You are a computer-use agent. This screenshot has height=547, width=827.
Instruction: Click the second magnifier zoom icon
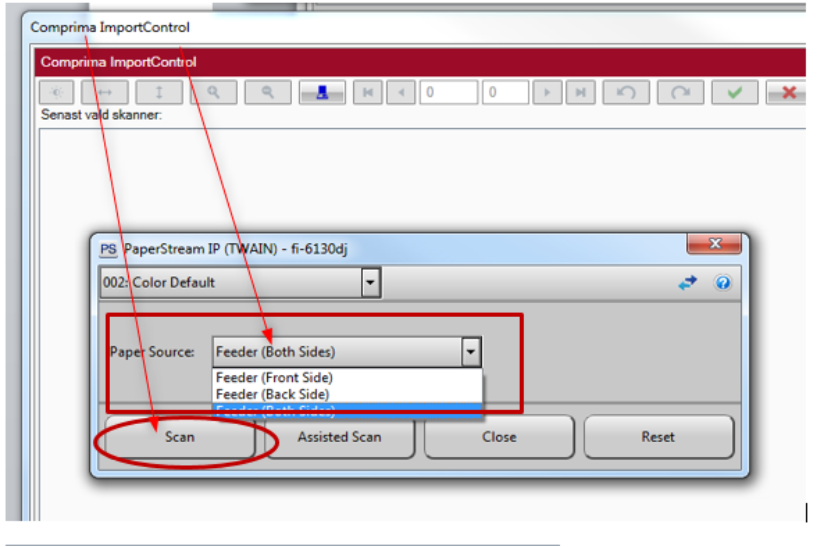(269, 92)
